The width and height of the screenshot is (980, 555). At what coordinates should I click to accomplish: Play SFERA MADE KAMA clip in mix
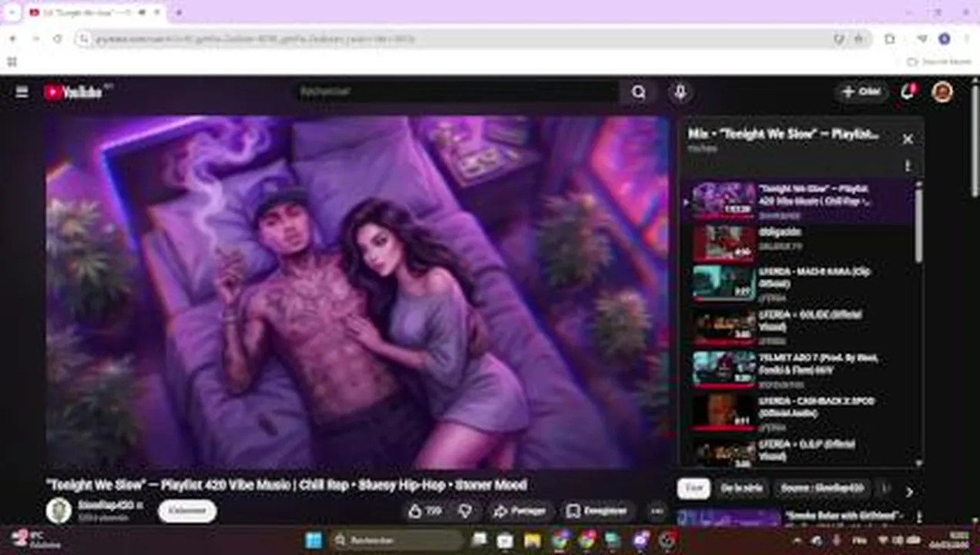pyautogui.click(x=797, y=284)
